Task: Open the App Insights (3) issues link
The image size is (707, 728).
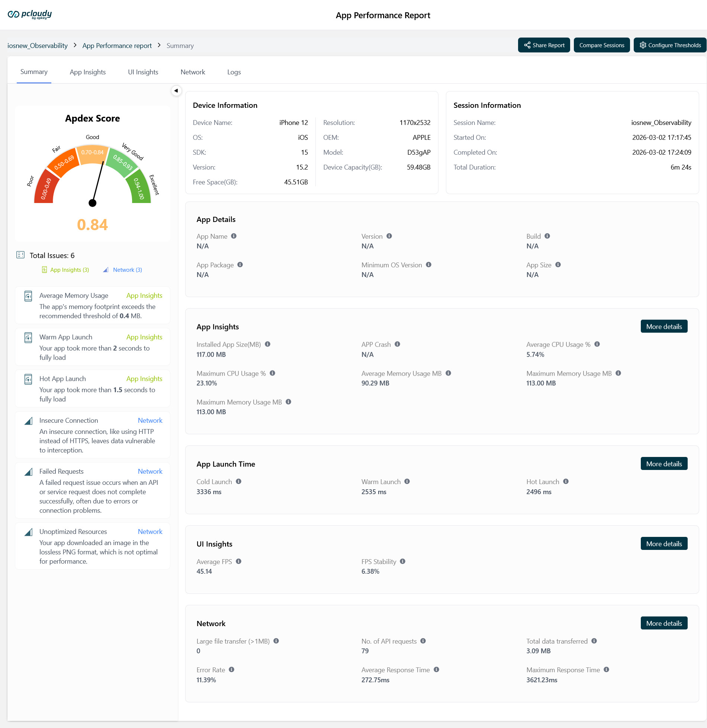Action: pyautogui.click(x=69, y=270)
